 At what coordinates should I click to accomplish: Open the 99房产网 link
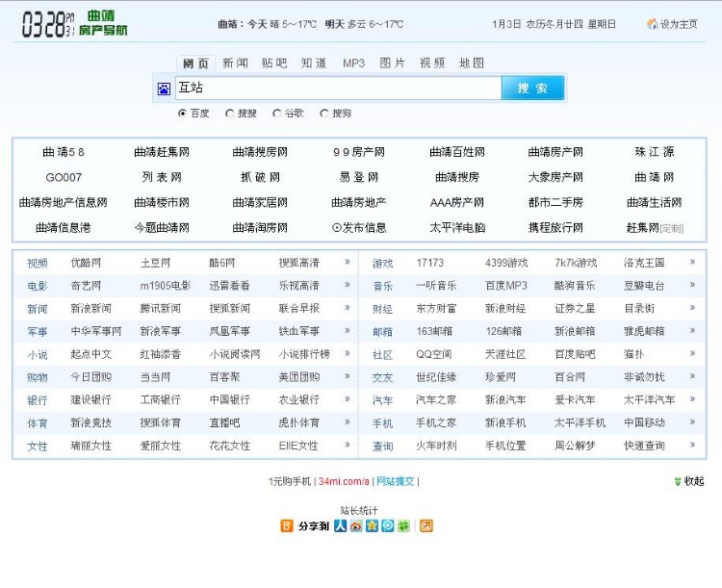tap(359, 152)
